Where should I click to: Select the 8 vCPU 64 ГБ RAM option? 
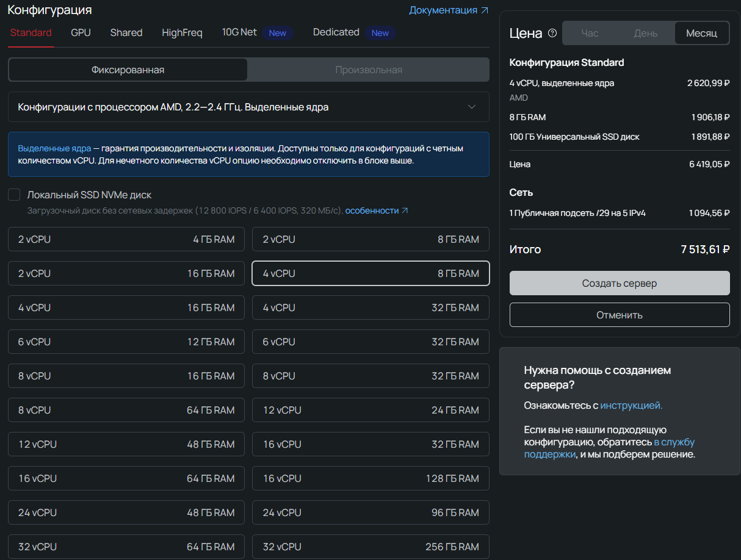126,411
